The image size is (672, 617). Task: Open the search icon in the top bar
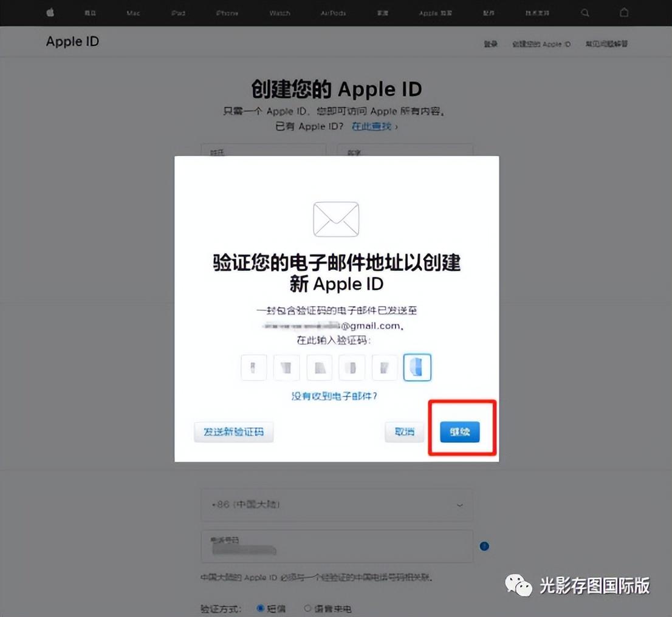(585, 13)
